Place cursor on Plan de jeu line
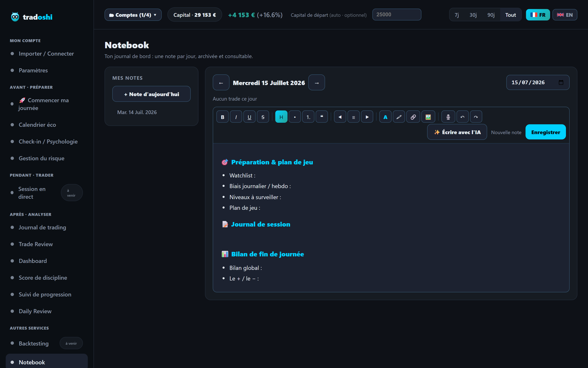Viewport: 588px width, 368px height. [245, 208]
